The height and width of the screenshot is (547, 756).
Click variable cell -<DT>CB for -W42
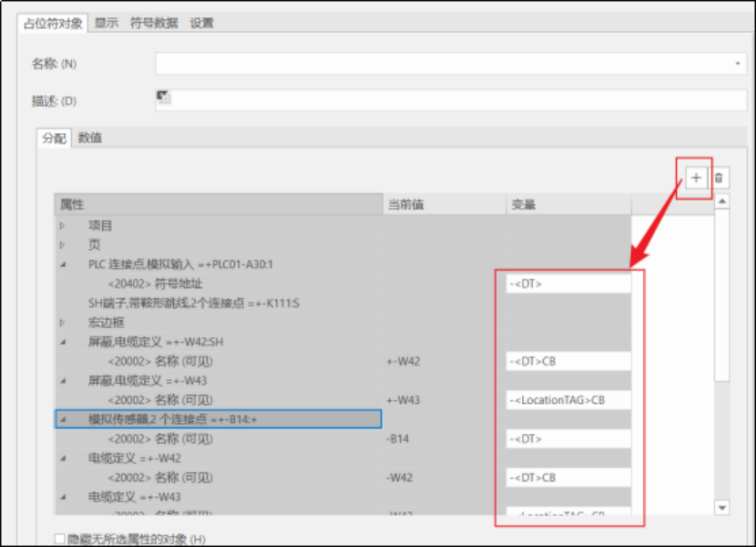pyautogui.click(x=569, y=477)
